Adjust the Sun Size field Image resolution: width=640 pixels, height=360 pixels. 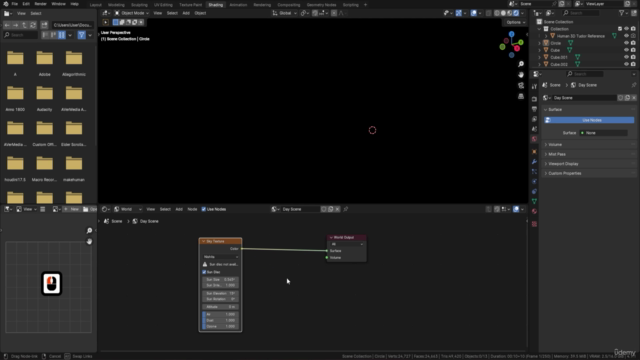tap(220, 280)
